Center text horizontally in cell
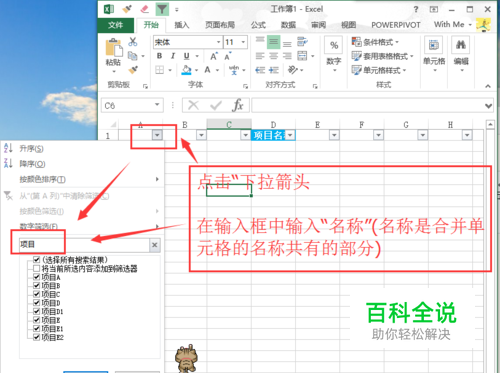This screenshot has height=373, width=500. pos(273,56)
